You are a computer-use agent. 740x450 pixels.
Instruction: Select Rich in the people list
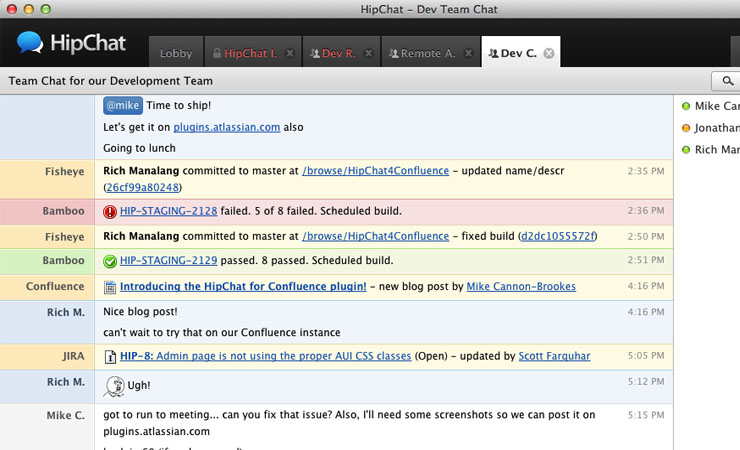[x=716, y=150]
